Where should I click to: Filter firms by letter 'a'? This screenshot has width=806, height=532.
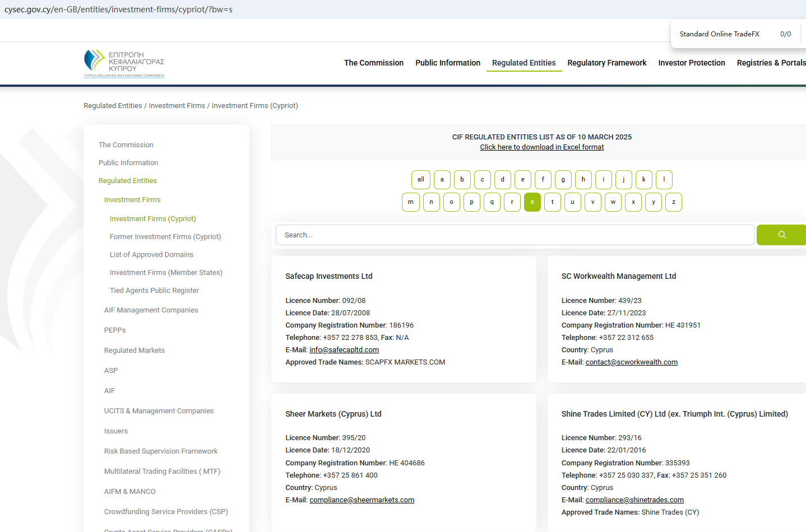click(x=442, y=180)
